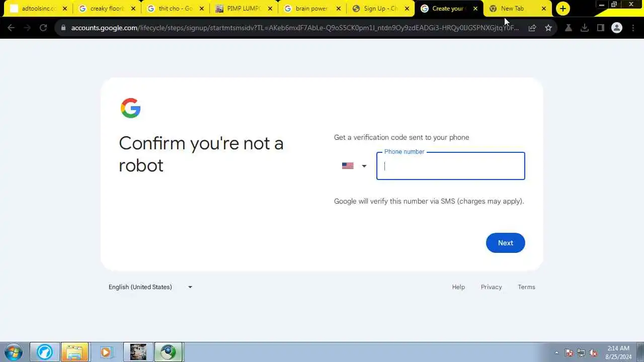Open the country flag code dropdown
644x362 pixels.
(x=354, y=166)
